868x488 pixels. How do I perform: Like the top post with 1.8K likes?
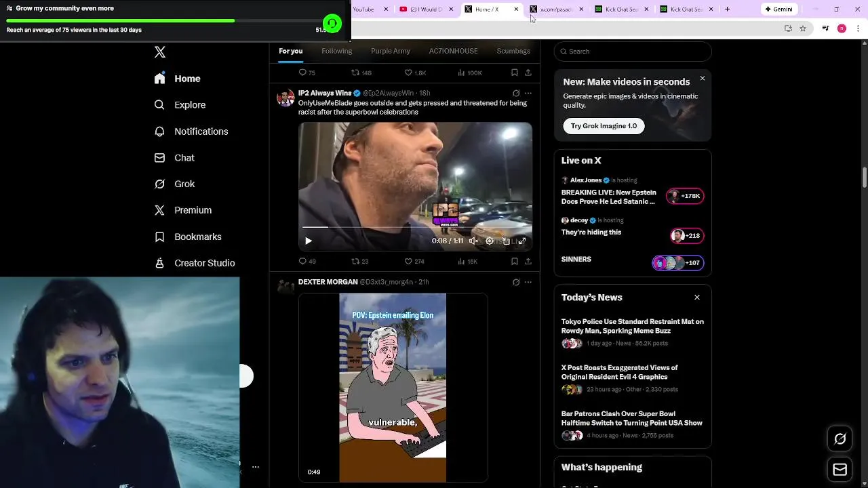[x=415, y=73]
